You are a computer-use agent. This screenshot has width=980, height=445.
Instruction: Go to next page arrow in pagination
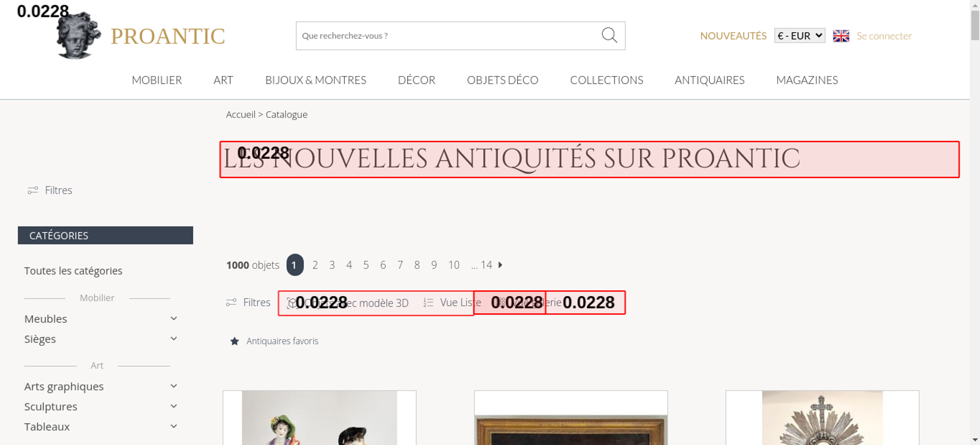click(x=500, y=265)
